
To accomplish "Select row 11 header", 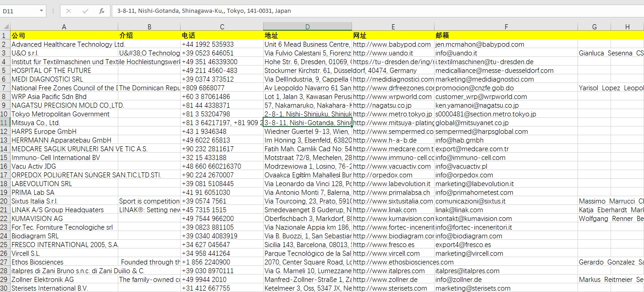I will [5, 122].
